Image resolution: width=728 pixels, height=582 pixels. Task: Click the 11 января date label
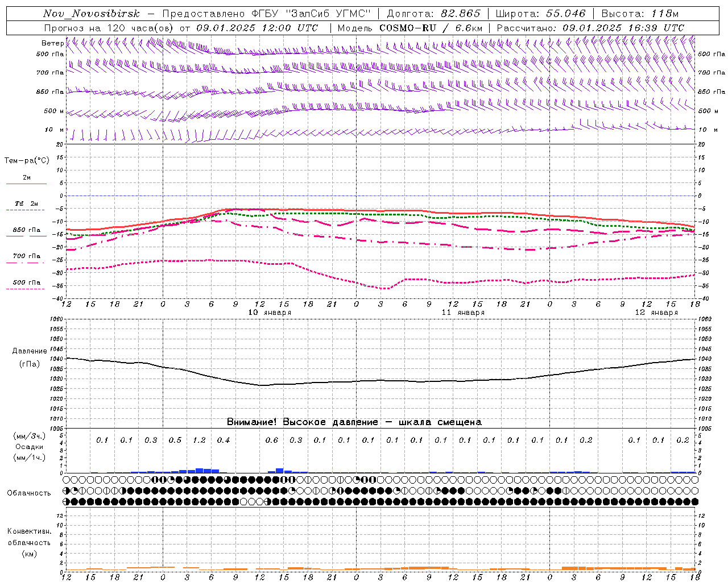click(463, 313)
